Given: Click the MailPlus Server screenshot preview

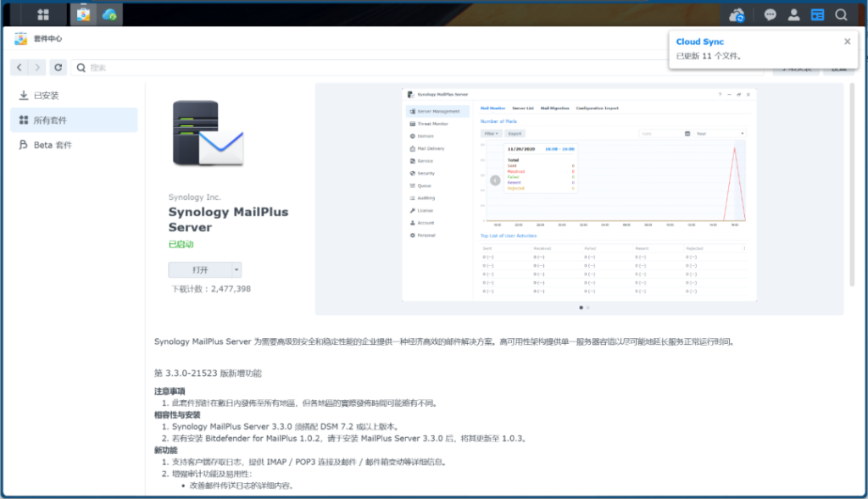Looking at the screenshot, I should pos(579,194).
